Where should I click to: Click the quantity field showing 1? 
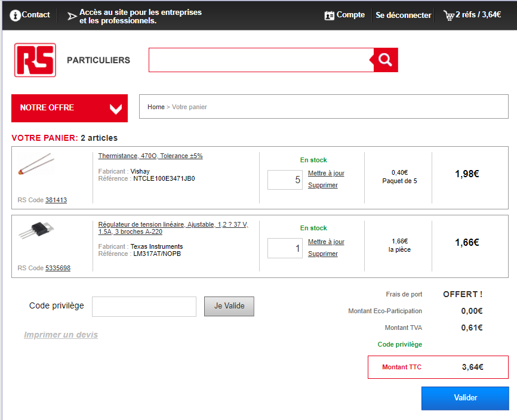tap(285, 248)
